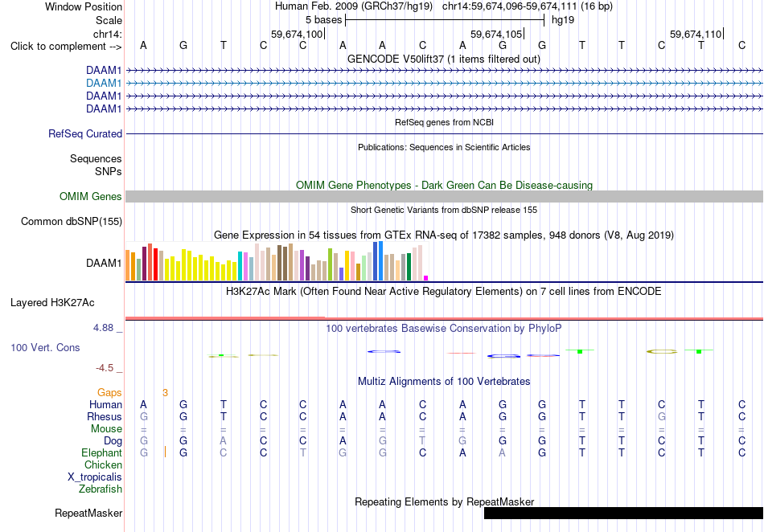Click 'Repeating Elements by RepeatMasker' title
The width and height of the screenshot is (764, 532).
[445, 501]
